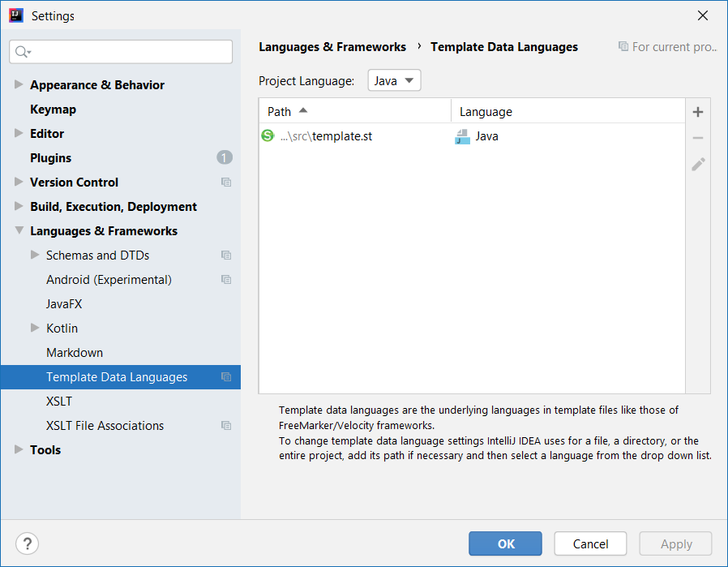Open the Project Language Java dropdown
Viewport: 728px width, 567px height.
click(394, 80)
